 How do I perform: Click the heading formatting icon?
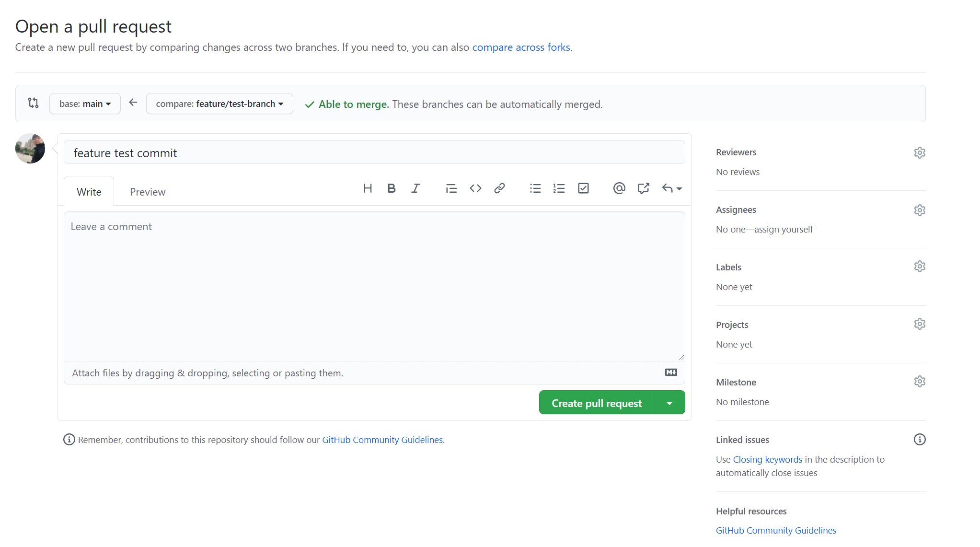tap(368, 188)
